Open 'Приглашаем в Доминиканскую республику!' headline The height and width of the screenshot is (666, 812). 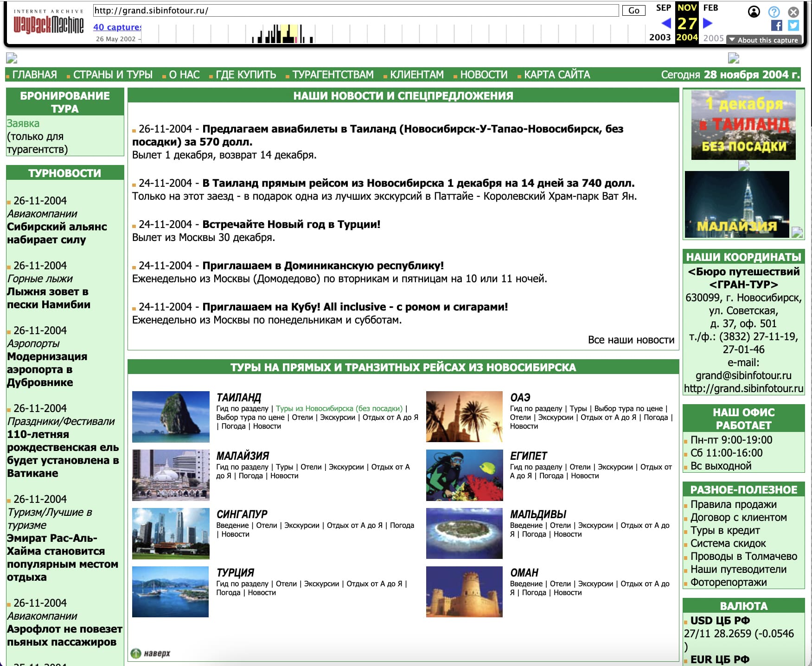pyautogui.click(x=323, y=266)
